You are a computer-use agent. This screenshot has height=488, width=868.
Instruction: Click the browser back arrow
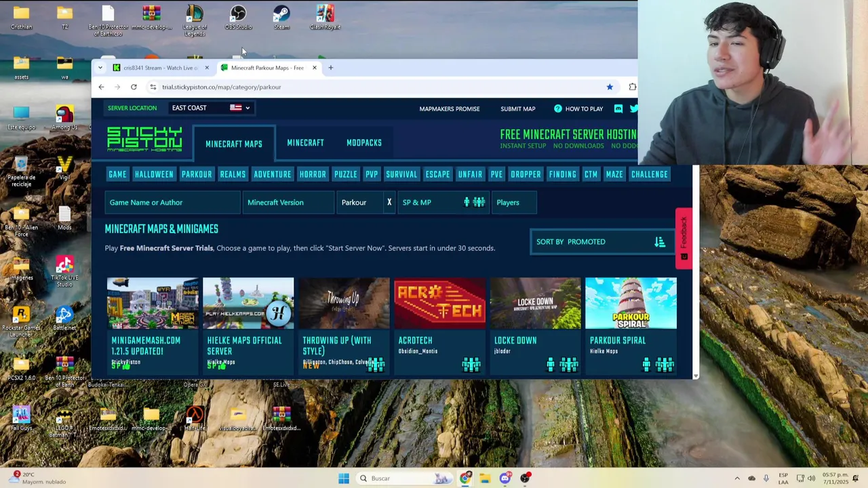point(101,87)
